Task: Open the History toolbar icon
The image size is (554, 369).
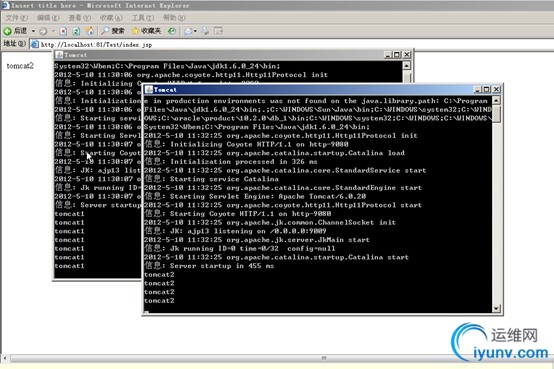Action: click(x=172, y=31)
